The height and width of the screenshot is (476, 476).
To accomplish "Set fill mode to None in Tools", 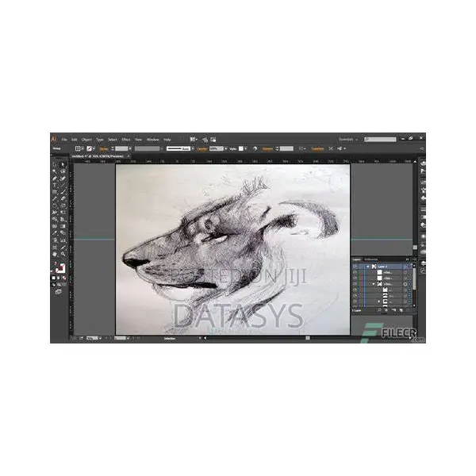I will [x=64, y=278].
